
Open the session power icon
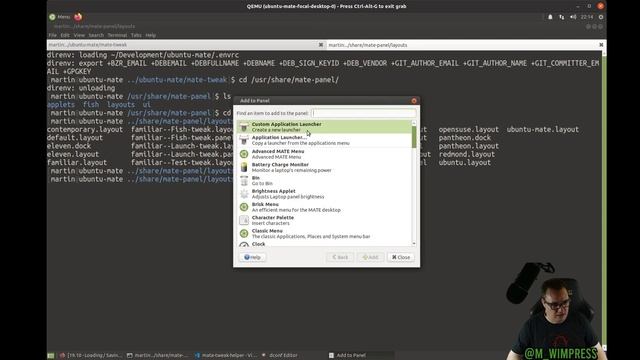[x=601, y=17]
